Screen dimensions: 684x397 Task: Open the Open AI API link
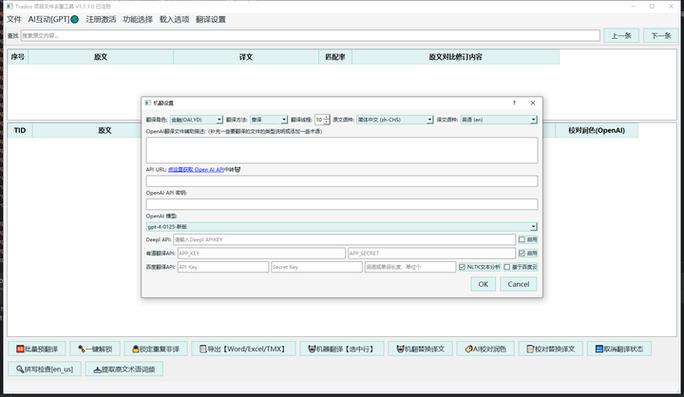point(196,169)
